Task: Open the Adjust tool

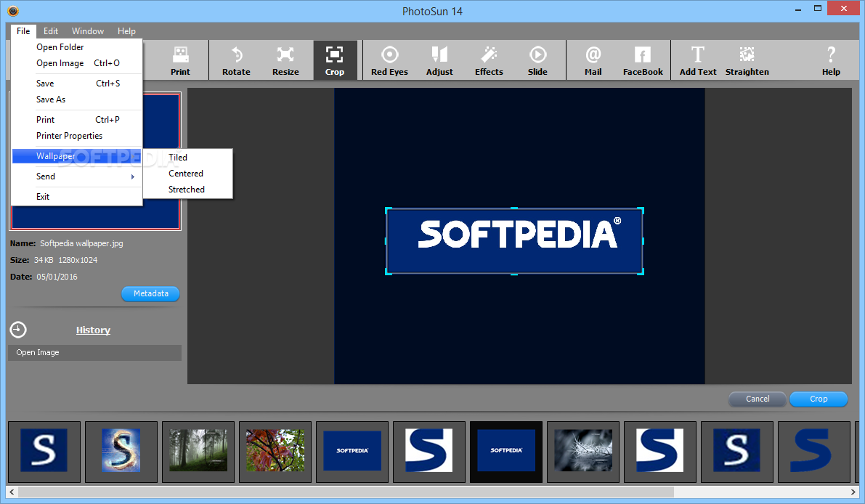Action: 439,61
